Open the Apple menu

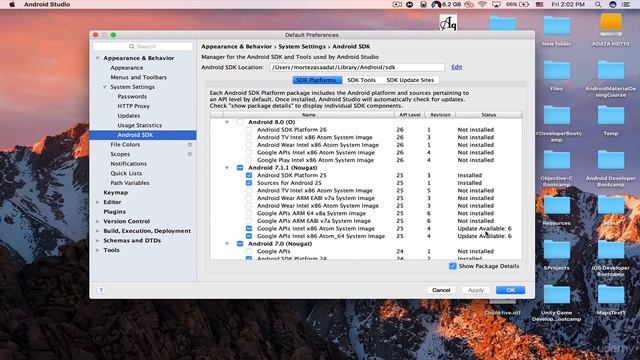pos(12,4)
